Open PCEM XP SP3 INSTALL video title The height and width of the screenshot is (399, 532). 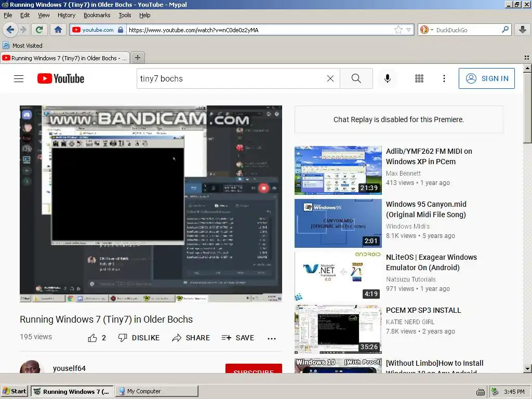click(423, 310)
